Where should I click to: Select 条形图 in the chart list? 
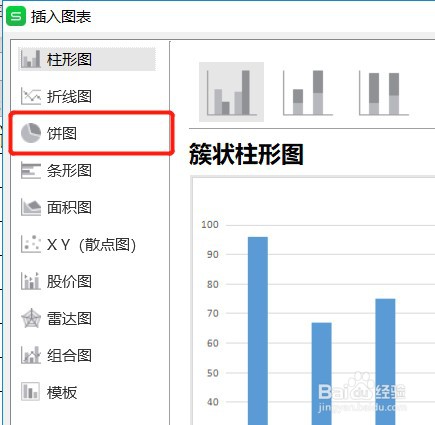69,171
